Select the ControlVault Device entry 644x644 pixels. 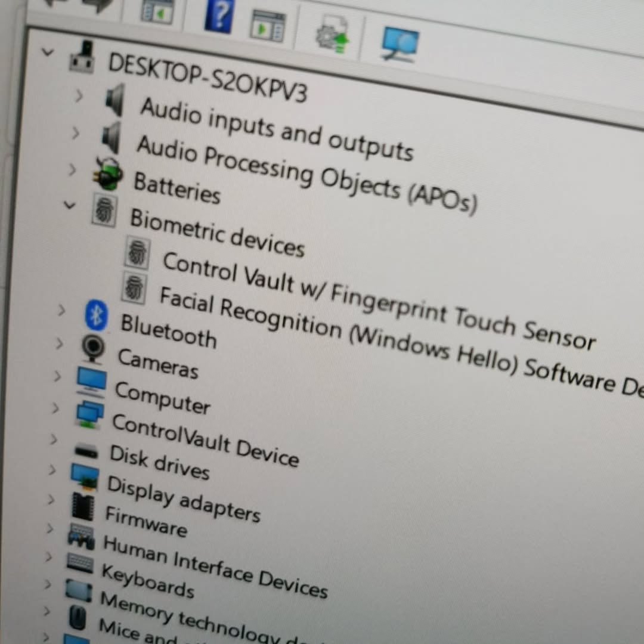205,441
